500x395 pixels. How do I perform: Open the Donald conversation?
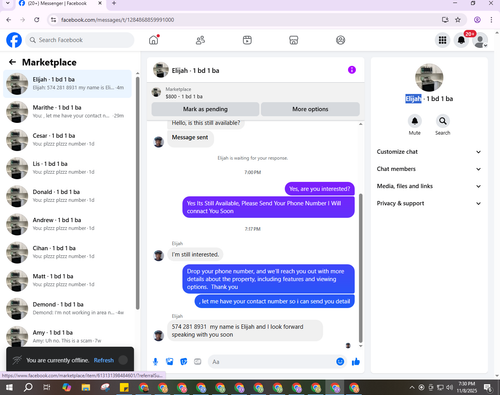pyautogui.click(x=68, y=196)
